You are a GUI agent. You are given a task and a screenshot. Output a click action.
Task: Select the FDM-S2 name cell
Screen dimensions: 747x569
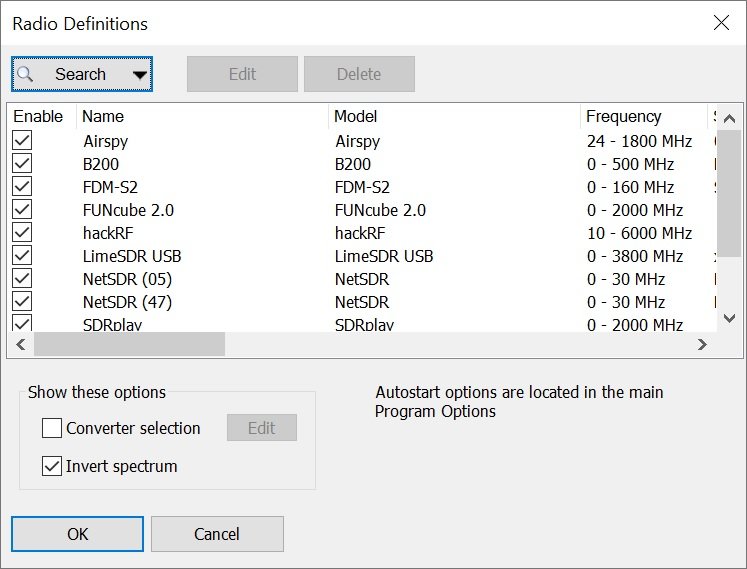(x=110, y=187)
